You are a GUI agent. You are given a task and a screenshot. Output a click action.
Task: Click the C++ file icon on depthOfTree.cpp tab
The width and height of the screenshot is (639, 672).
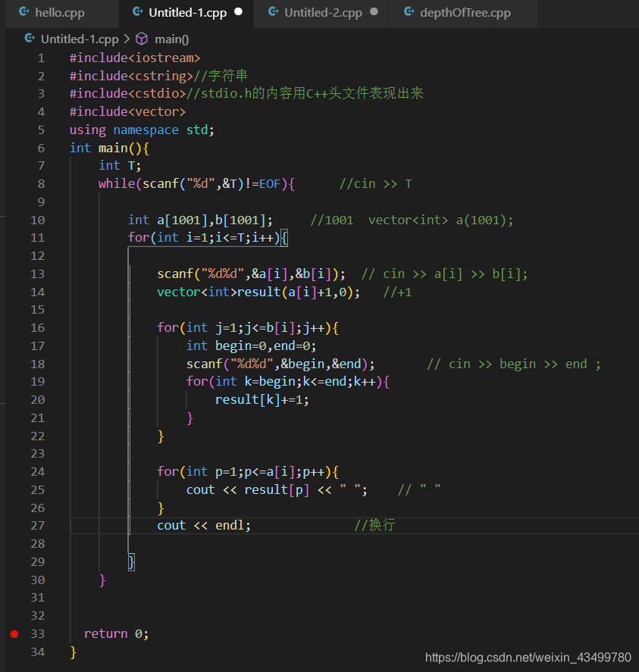pos(409,12)
